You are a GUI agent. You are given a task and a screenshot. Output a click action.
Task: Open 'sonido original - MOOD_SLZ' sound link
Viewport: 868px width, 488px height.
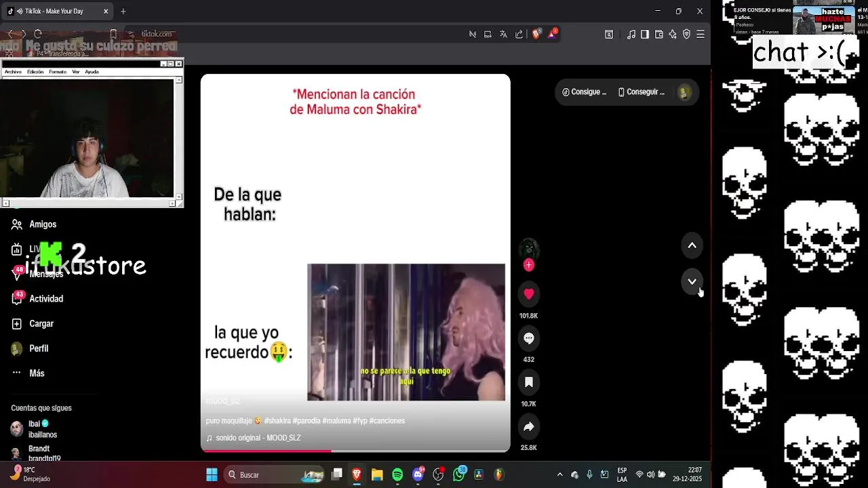coord(254,438)
